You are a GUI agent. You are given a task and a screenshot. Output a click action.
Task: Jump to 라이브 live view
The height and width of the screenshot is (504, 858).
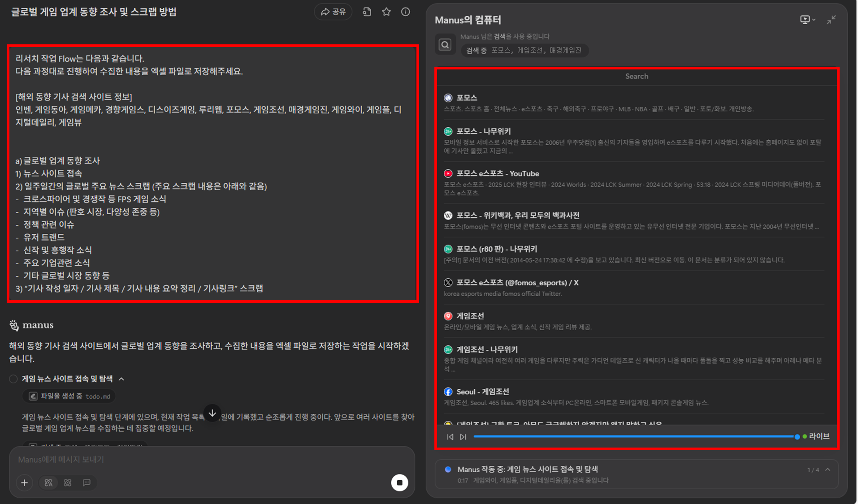tap(816, 436)
